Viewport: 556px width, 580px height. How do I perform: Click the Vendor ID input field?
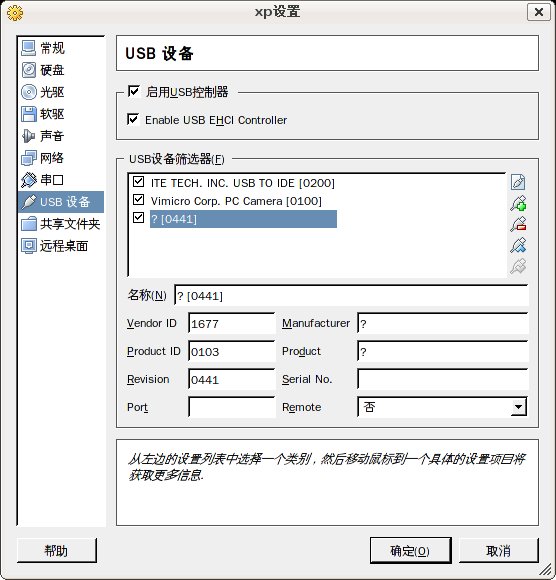[x=232, y=324]
